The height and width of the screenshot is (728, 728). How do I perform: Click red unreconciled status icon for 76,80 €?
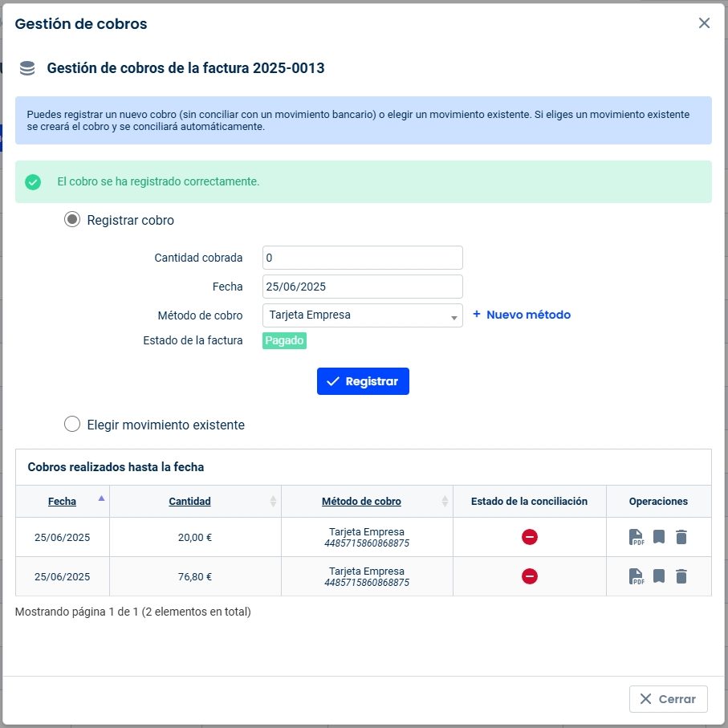(529, 576)
